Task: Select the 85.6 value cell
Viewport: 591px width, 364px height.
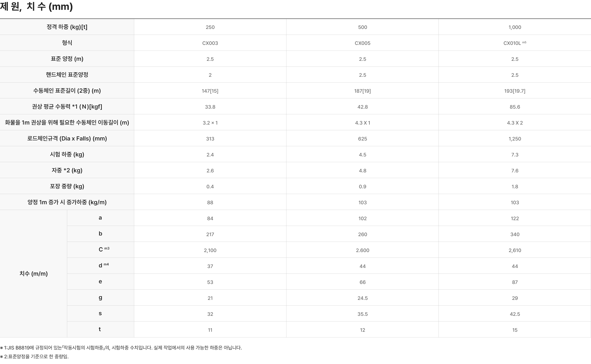Action: [x=515, y=107]
